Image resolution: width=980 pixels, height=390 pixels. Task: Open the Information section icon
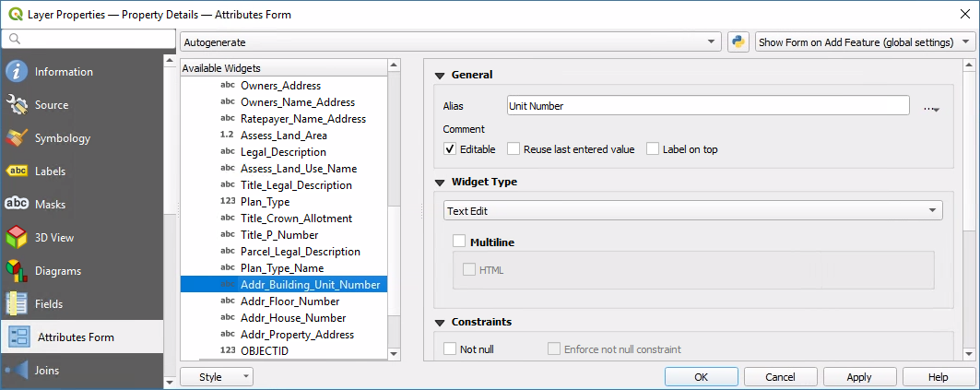click(x=17, y=72)
